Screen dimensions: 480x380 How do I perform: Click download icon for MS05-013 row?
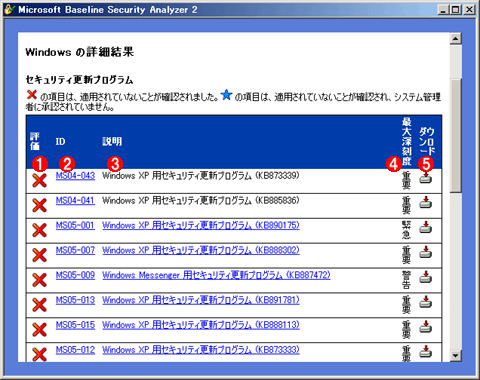[425, 302]
